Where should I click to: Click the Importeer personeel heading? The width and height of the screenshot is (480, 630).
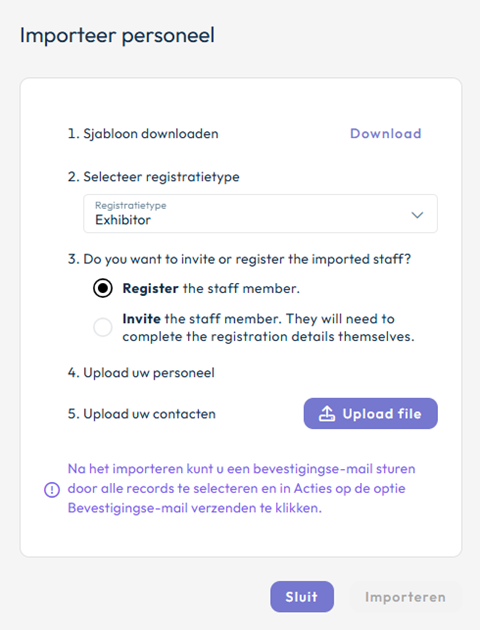pos(117,35)
